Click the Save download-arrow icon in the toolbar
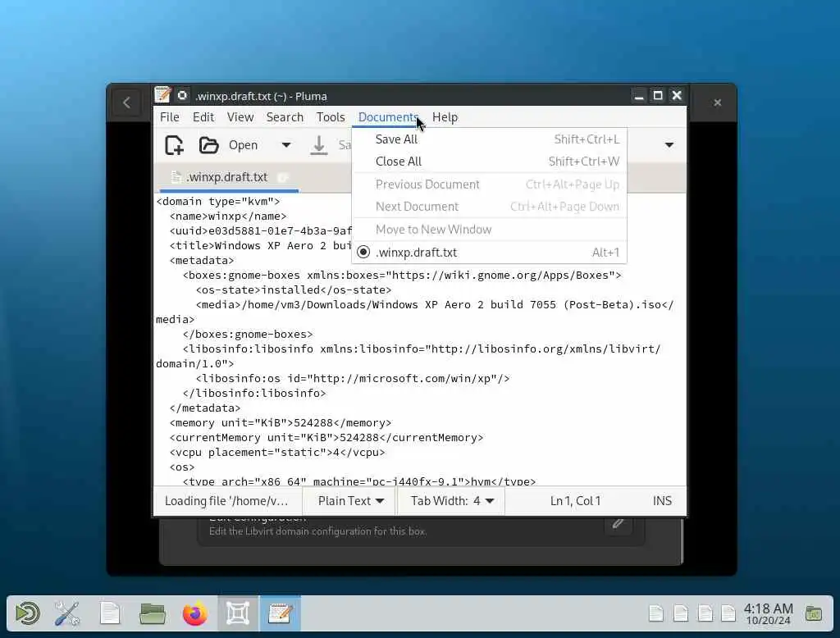 (319, 145)
